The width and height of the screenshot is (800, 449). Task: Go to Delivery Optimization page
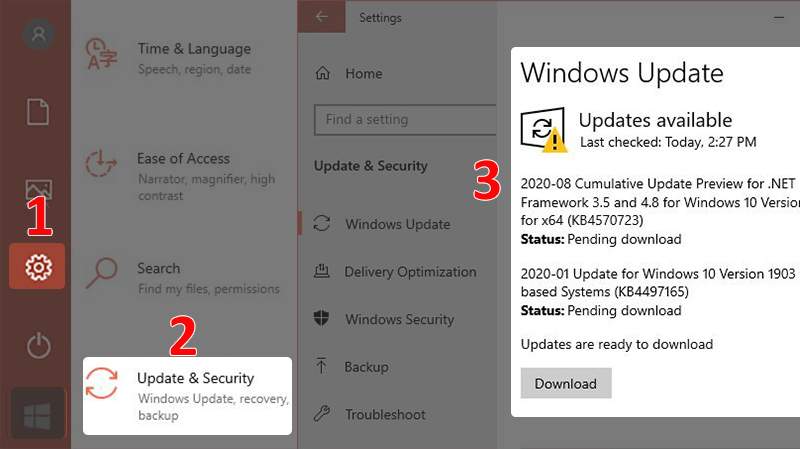[409, 272]
